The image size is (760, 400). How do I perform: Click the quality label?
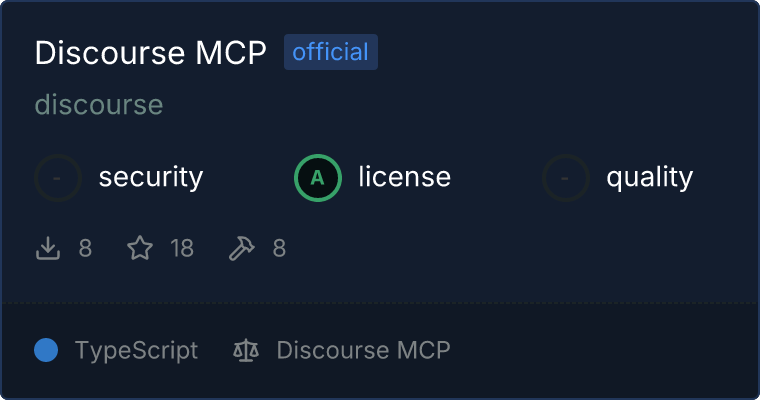[x=649, y=177]
